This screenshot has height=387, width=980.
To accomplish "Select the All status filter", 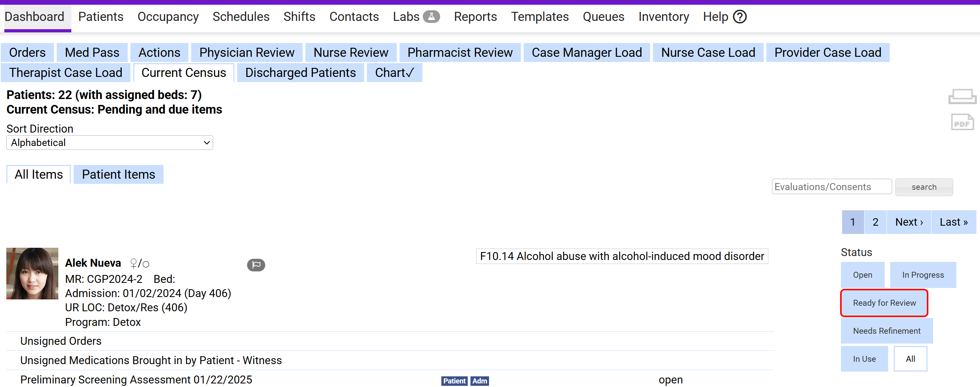I will coord(910,359).
